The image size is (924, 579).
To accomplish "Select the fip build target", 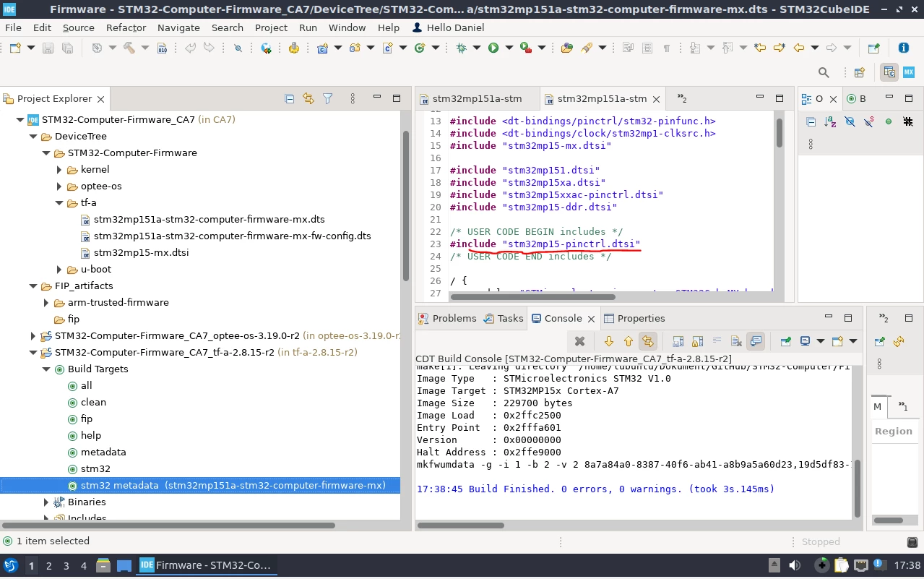I will pos(87,419).
